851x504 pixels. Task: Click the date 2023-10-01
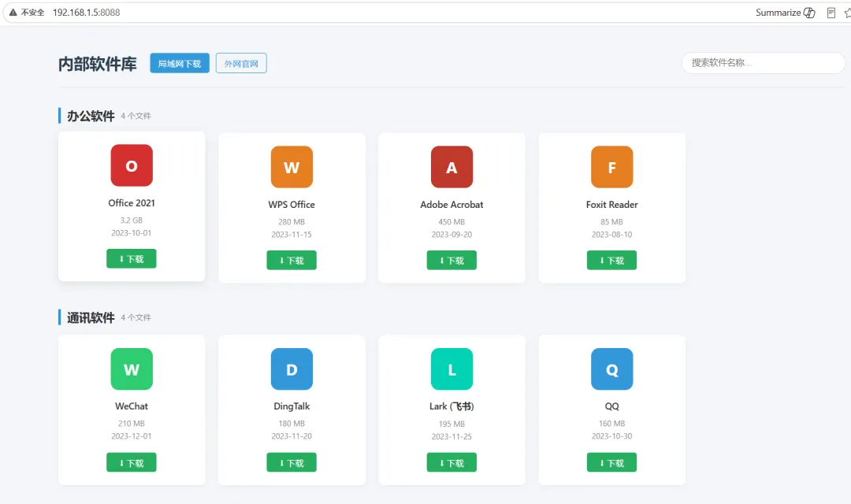point(132,233)
